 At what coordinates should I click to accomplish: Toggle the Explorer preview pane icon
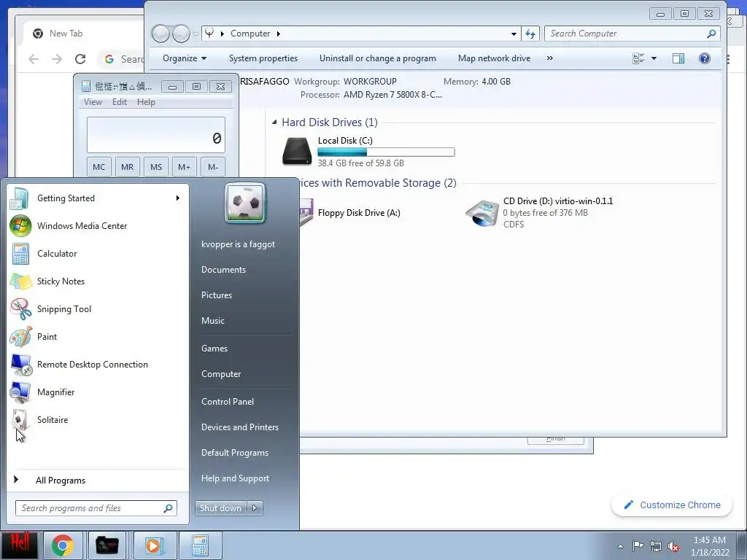[678, 58]
